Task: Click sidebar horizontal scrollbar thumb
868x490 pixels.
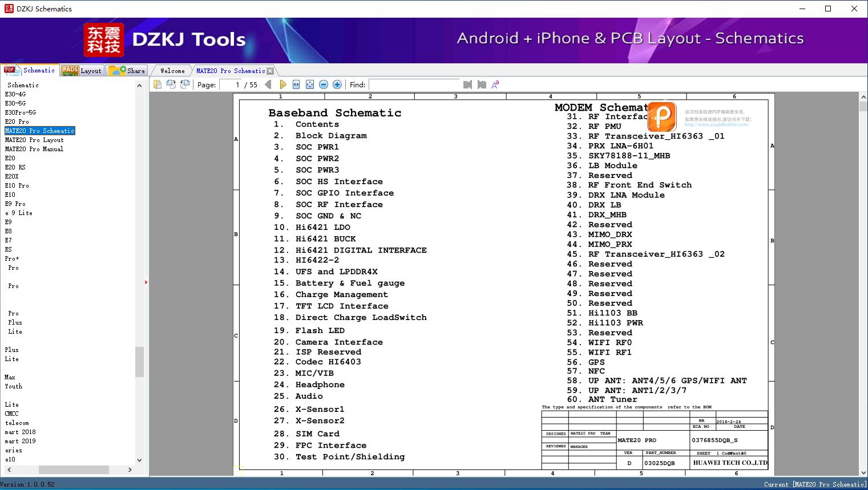Action: [74, 469]
